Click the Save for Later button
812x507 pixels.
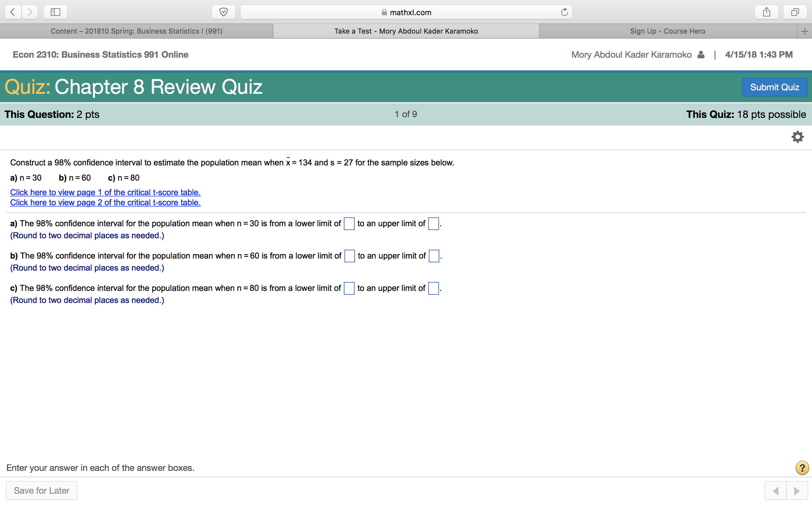click(x=42, y=491)
